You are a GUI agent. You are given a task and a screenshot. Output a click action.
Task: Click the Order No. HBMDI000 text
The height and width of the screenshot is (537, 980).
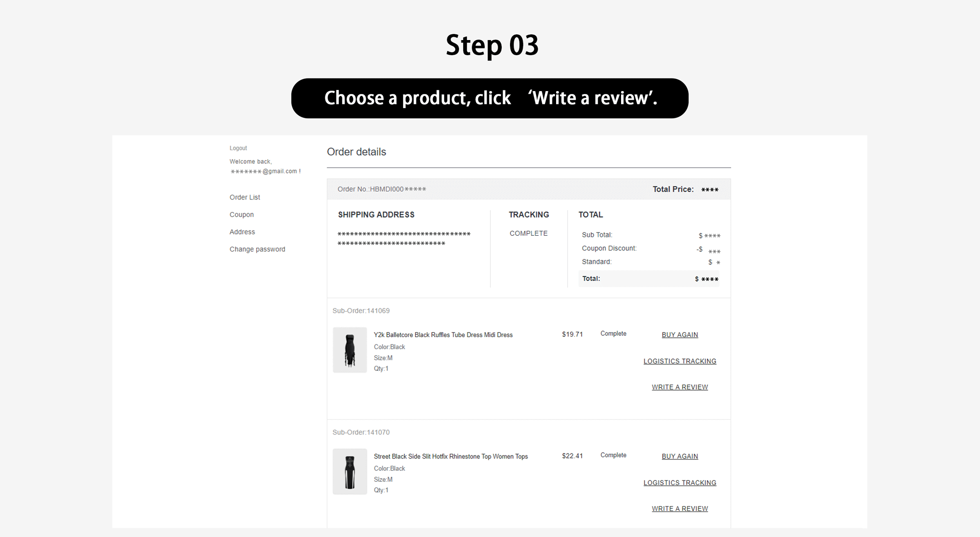[381, 189]
